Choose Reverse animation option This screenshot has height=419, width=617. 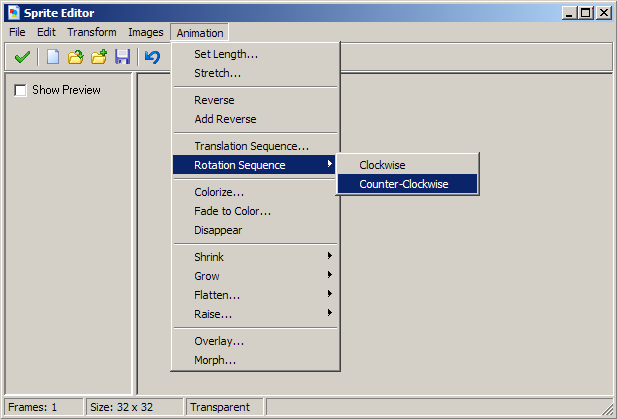255,100
